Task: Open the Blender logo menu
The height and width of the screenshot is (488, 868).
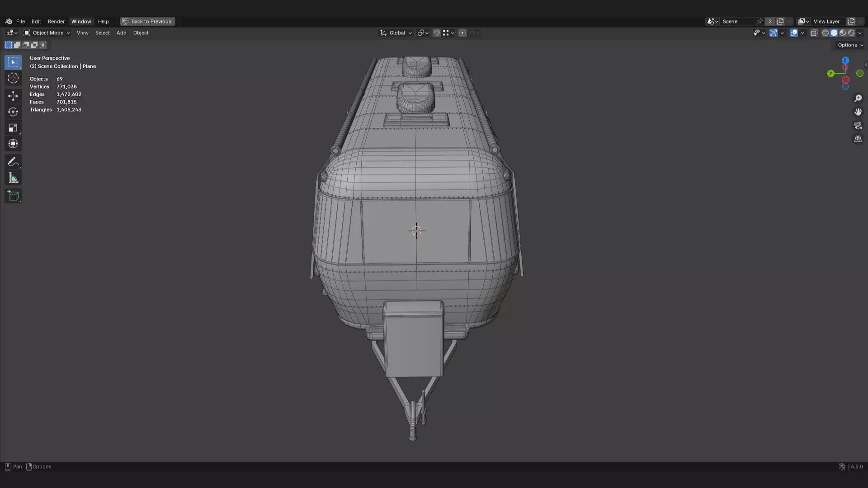Action: point(9,21)
